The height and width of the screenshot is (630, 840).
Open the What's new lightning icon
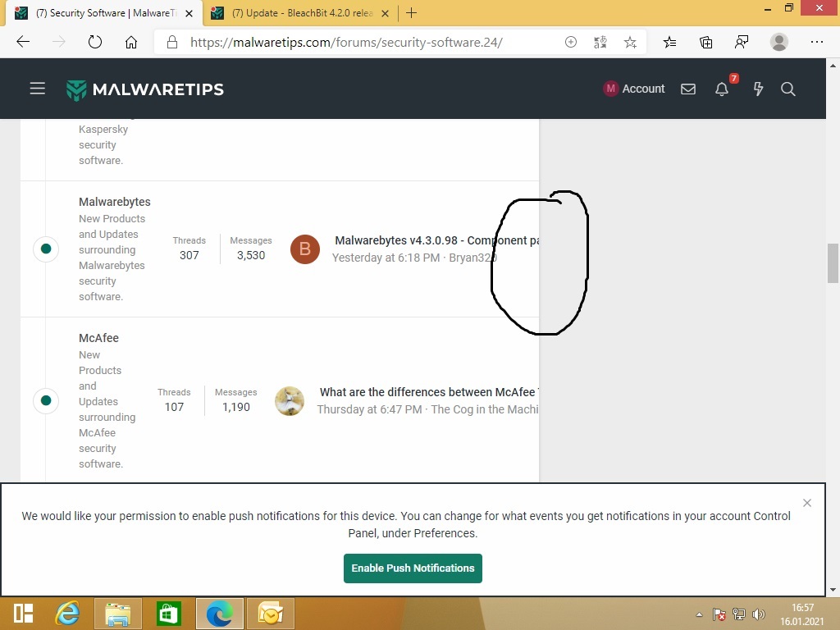click(758, 89)
